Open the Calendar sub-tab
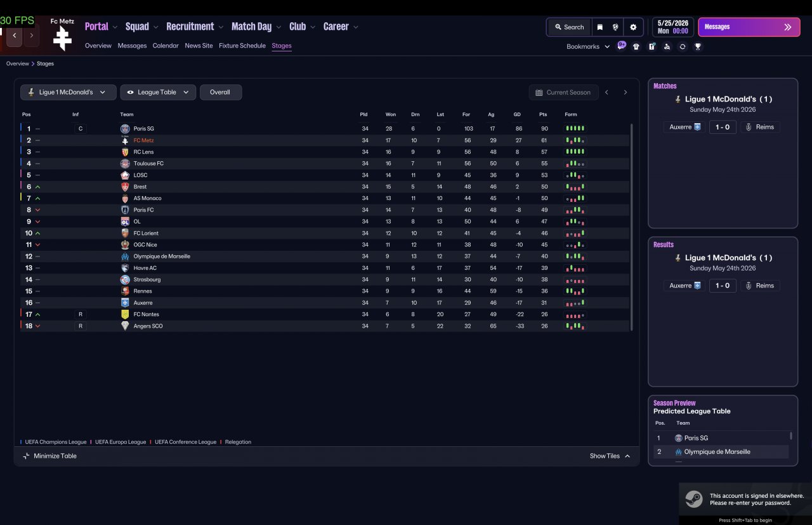Image resolution: width=812 pixels, height=525 pixels. tap(166, 46)
